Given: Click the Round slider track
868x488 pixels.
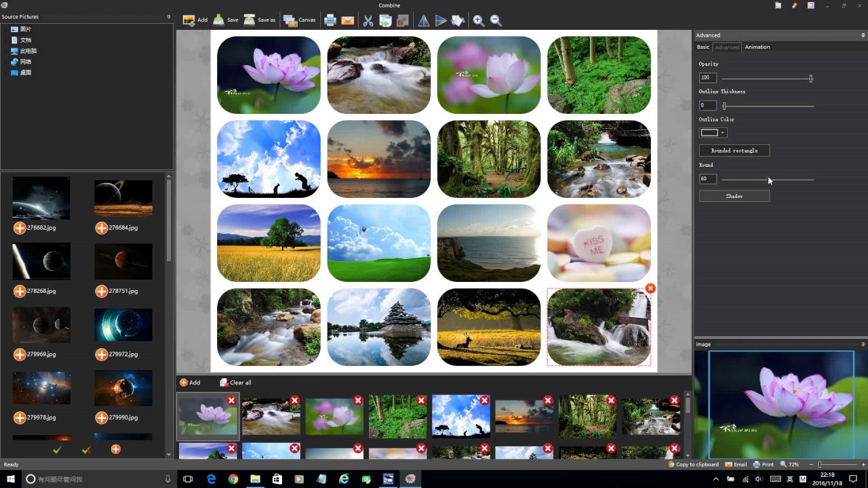Looking at the screenshot, I should (768, 180).
